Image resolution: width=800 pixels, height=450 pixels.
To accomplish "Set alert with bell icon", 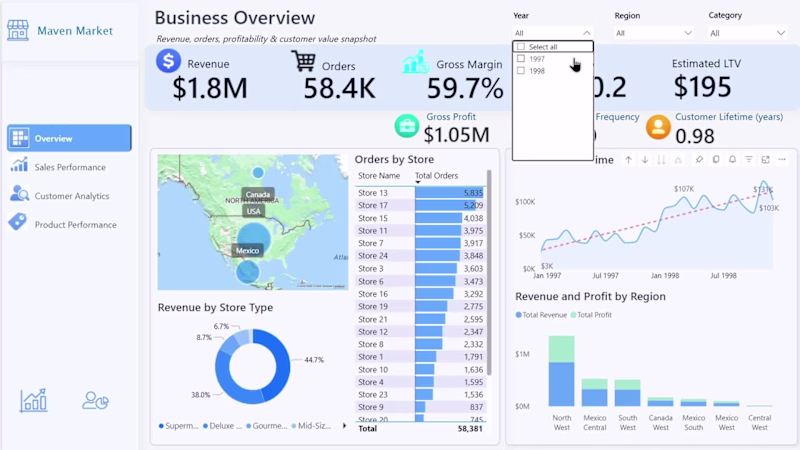I will point(732,160).
